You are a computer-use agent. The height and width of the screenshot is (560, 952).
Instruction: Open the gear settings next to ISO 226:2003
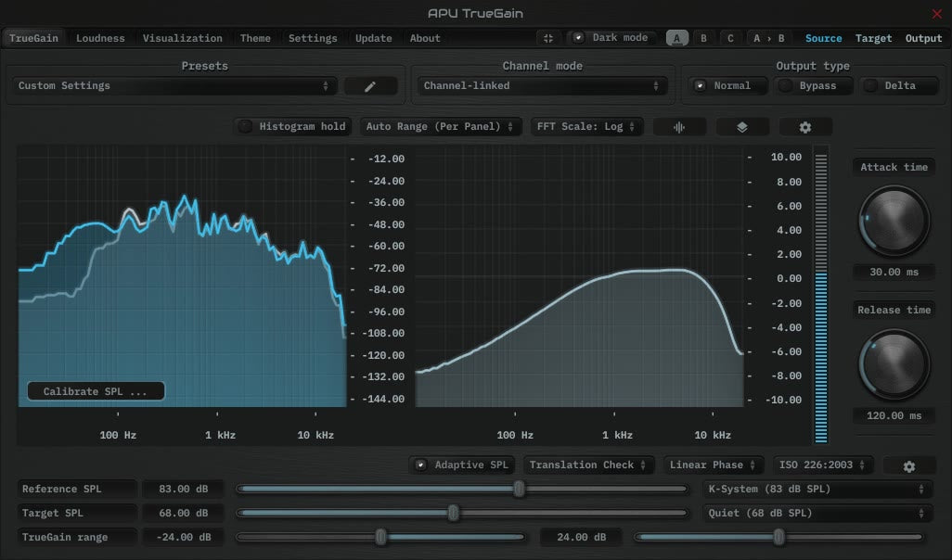pos(909,466)
